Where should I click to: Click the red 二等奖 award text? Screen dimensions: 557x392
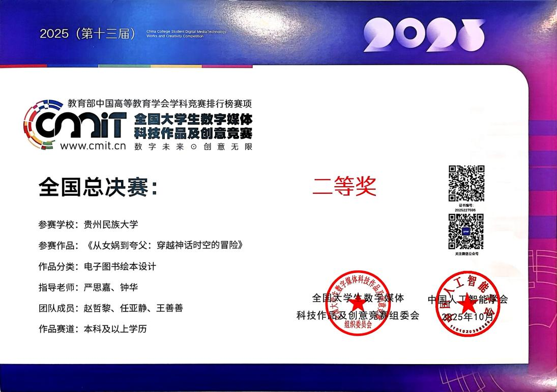click(x=344, y=187)
